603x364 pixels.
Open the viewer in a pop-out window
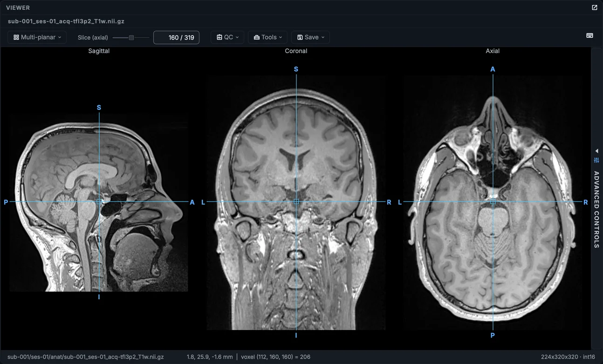594,7
